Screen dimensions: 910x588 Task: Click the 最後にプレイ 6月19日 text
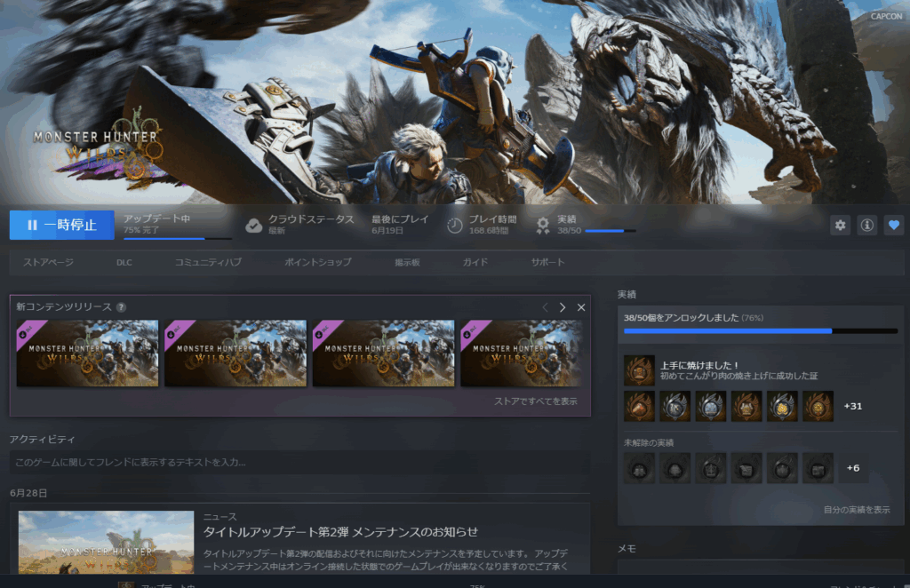(401, 225)
